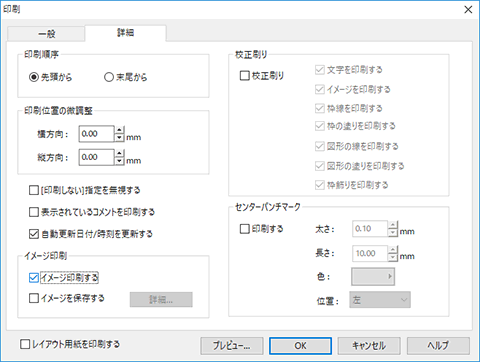Viewport: 480px width, 362px height.
Task: Increase the 縦方向 value with up arrow
Action: [120, 153]
